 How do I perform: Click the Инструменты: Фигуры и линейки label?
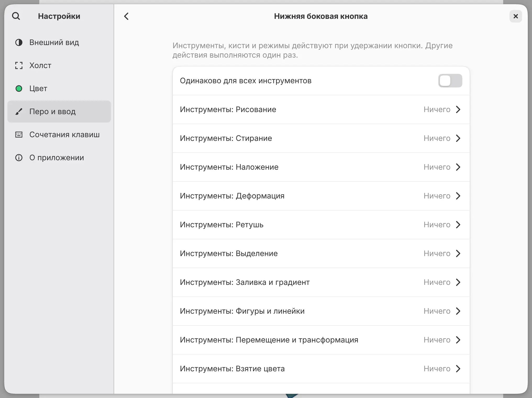coord(242,311)
